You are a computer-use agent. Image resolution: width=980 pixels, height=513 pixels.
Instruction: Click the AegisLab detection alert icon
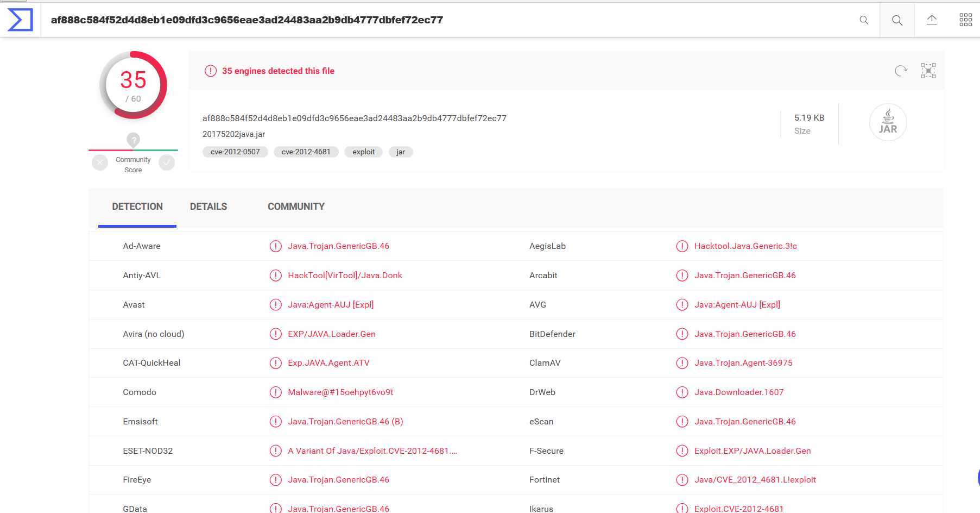(x=682, y=246)
